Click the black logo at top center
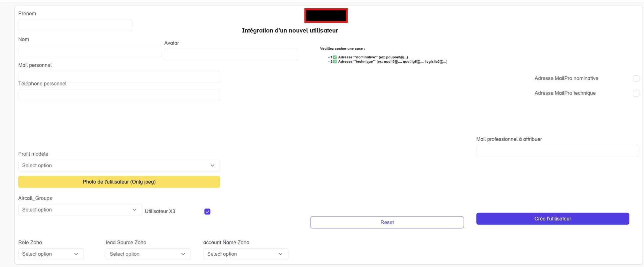Viewport: 644px width, 267px height. click(326, 16)
